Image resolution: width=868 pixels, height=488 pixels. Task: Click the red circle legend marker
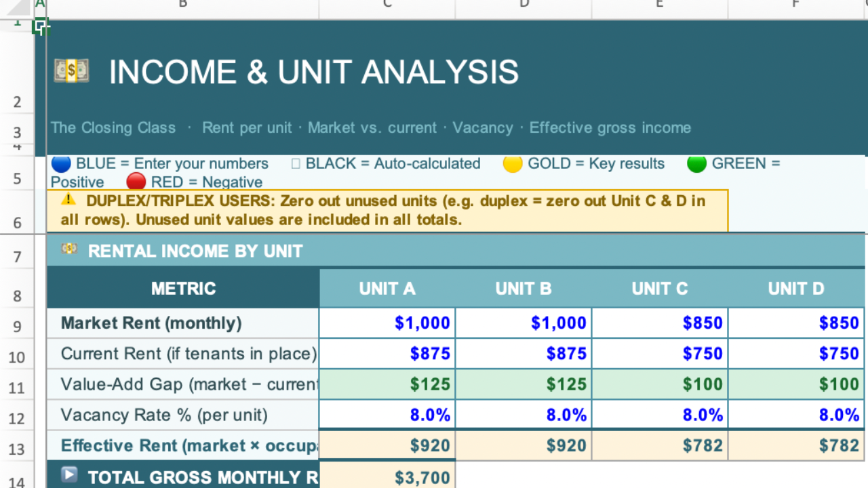(x=136, y=182)
